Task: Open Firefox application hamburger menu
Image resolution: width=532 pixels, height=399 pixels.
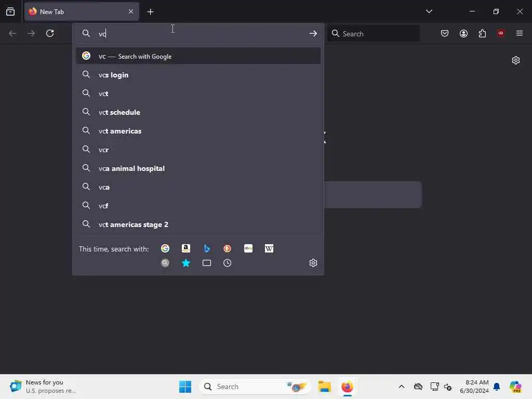Action: 520,33
